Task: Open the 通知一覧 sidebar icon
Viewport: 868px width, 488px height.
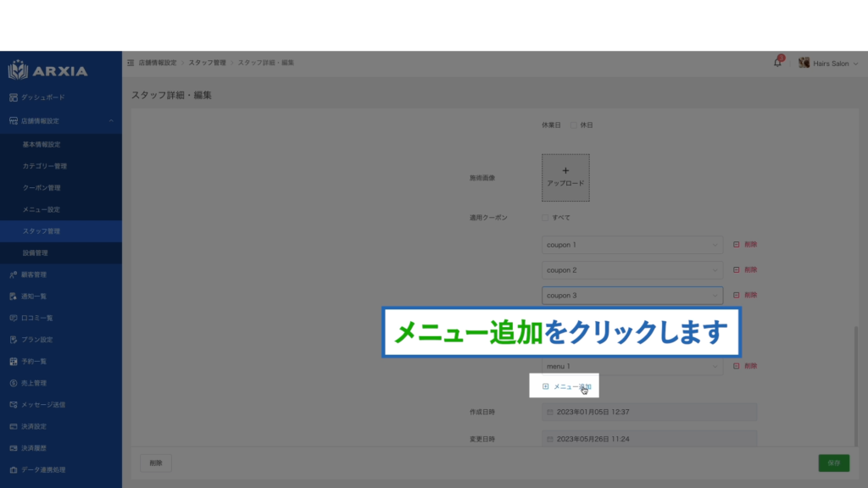Action: click(x=14, y=297)
